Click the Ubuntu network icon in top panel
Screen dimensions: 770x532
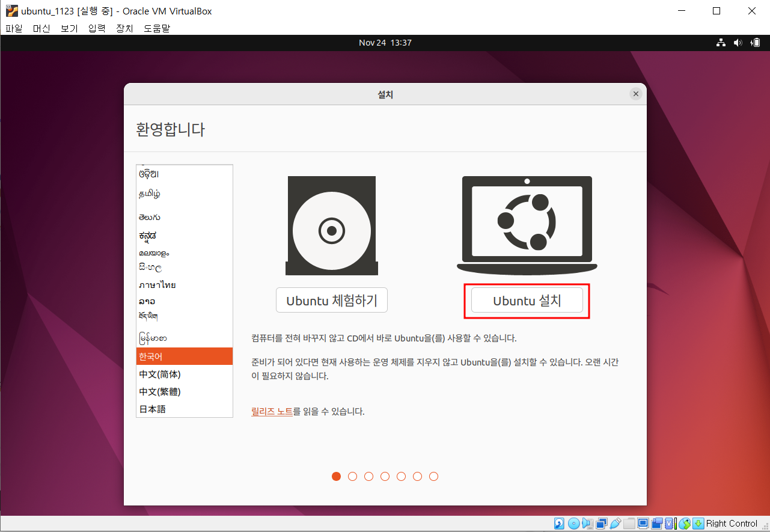pos(721,43)
